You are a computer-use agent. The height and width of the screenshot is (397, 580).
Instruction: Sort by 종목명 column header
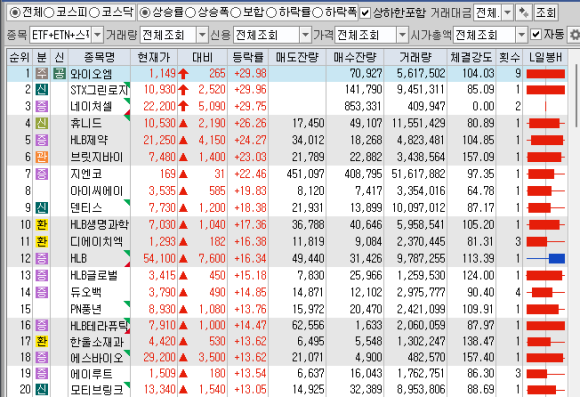pyautogui.click(x=99, y=57)
